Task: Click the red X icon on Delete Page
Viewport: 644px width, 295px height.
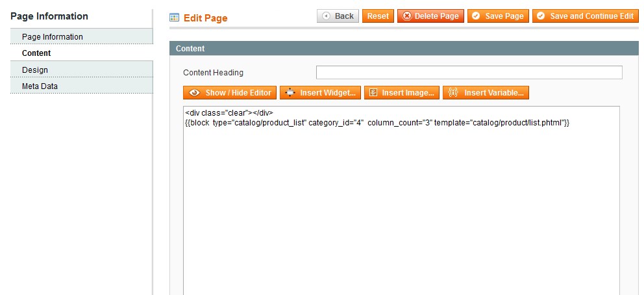Action: [x=406, y=16]
